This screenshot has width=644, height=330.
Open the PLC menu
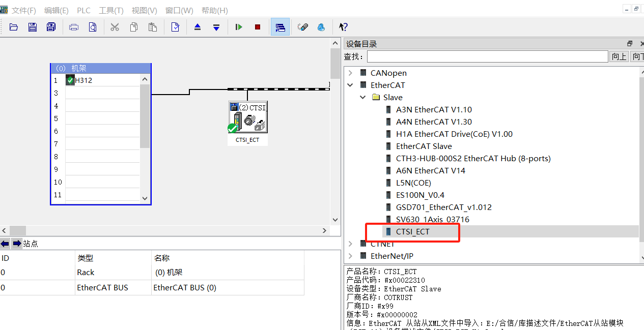pyautogui.click(x=83, y=11)
